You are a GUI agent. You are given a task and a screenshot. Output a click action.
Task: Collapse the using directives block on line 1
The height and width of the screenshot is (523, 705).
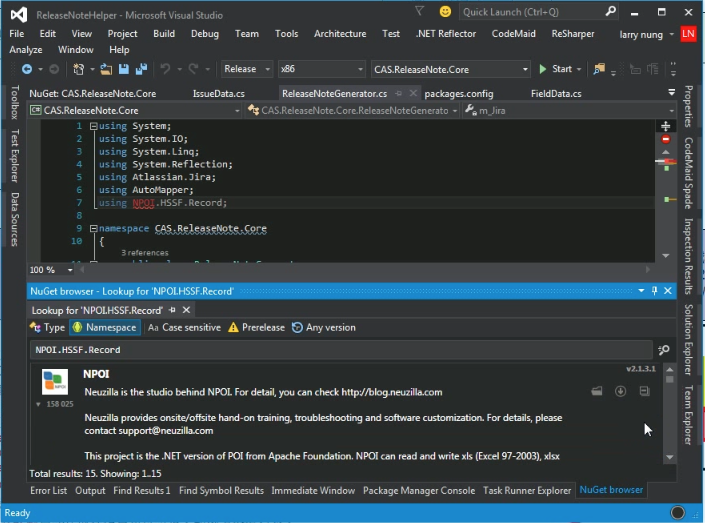94,126
